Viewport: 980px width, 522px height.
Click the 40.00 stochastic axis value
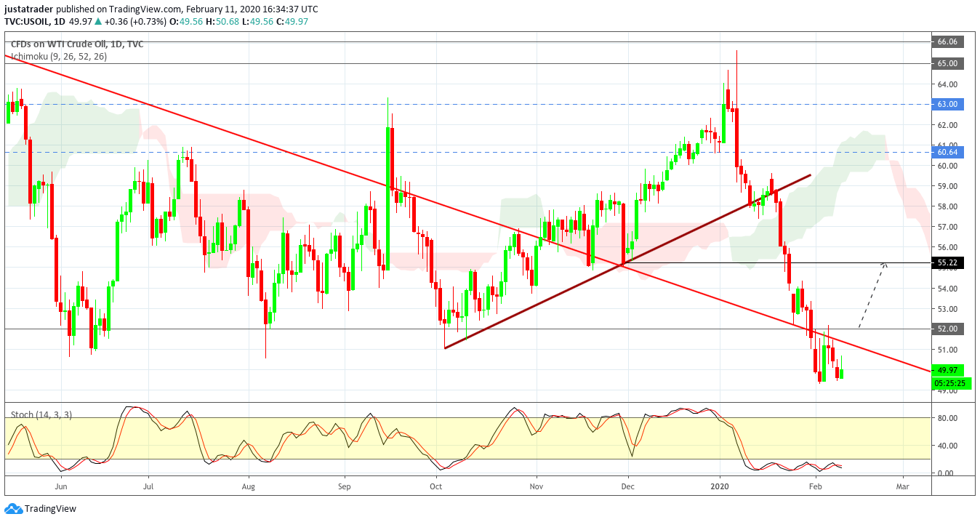pos(947,446)
